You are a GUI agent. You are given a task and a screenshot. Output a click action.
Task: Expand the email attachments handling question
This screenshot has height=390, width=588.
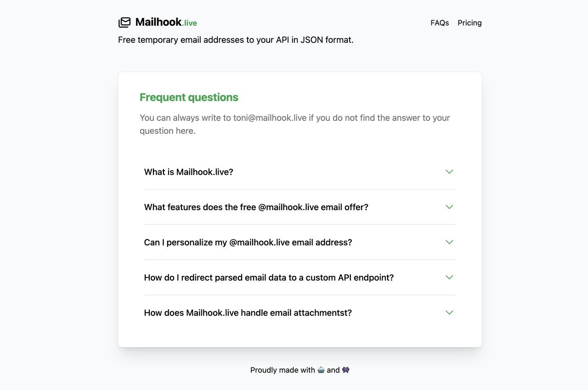pos(248,312)
